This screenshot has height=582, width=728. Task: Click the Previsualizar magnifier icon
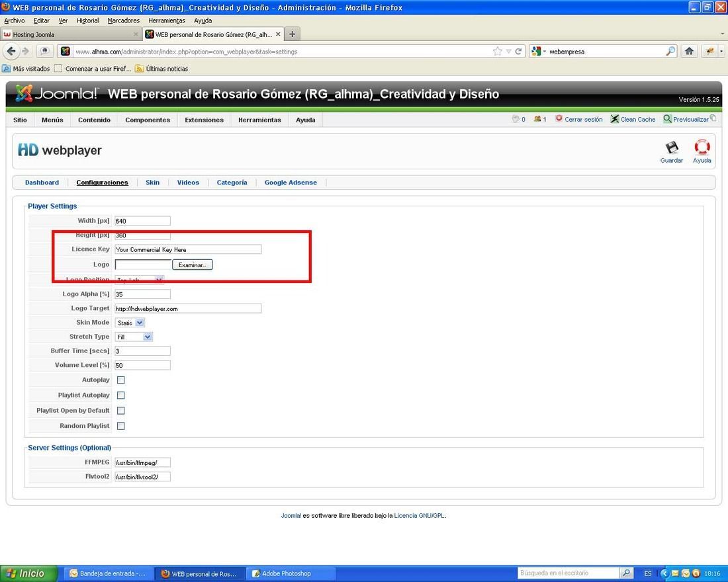pyautogui.click(x=667, y=119)
